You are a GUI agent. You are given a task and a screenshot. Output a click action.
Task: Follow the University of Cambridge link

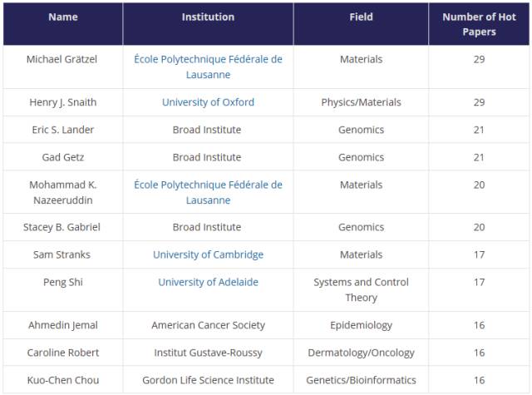tap(208, 254)
